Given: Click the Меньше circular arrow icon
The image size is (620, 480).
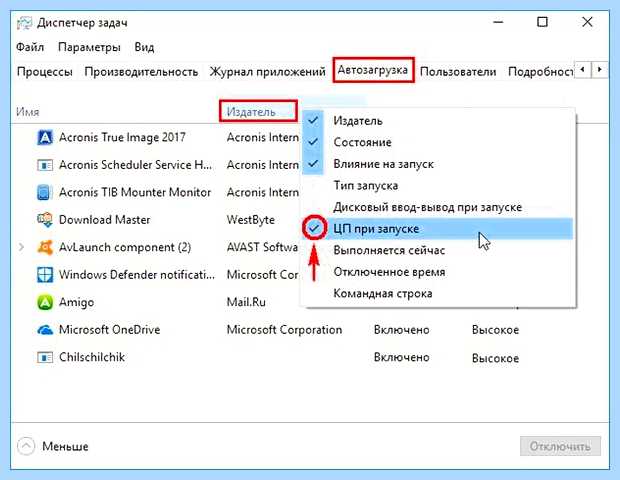Looking at the screenshot, I should [x=26, y=446].
